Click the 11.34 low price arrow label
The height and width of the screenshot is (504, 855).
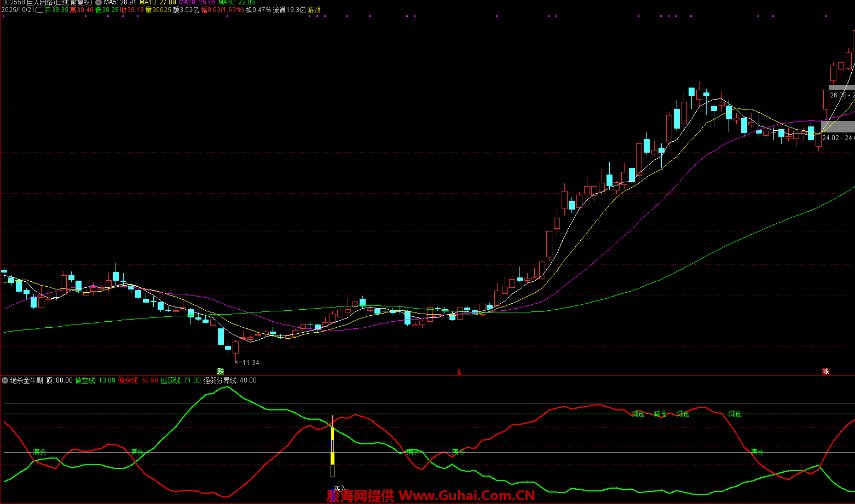point(247,363)
